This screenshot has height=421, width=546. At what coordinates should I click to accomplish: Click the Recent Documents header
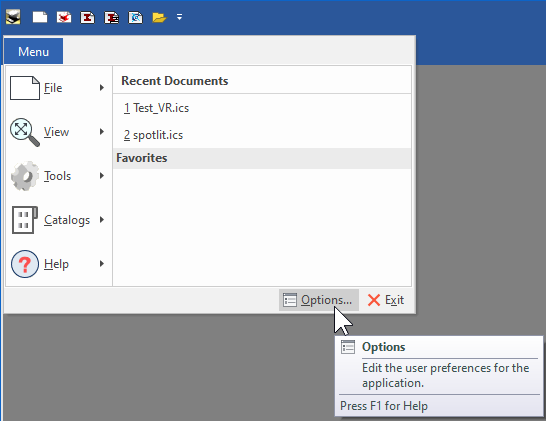[174, 81]
